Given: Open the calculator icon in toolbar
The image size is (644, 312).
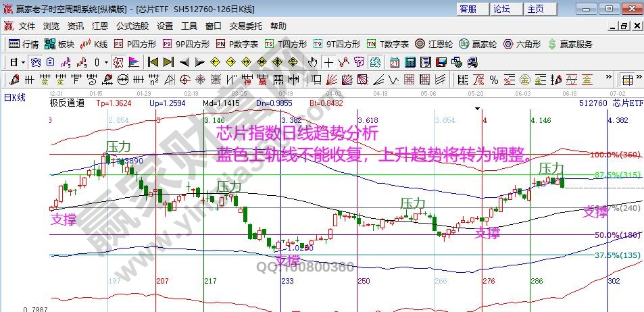Looking at the screenshot, I should pos(410,62).
